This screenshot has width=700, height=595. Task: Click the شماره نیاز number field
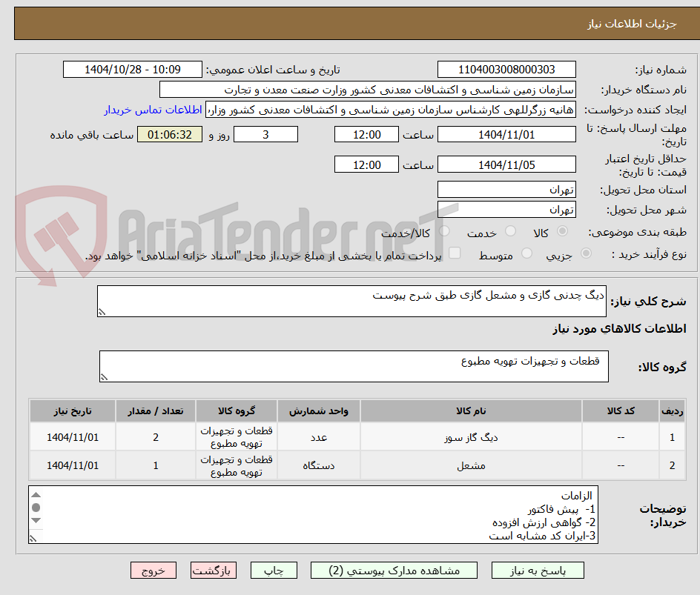(x=506, y=69)
